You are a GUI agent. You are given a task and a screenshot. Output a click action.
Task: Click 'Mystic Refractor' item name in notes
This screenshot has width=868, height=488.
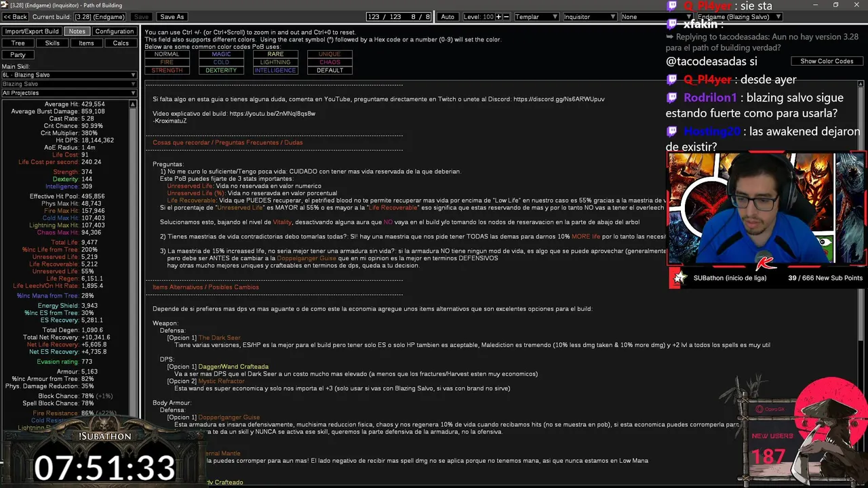tap(221, 382)
